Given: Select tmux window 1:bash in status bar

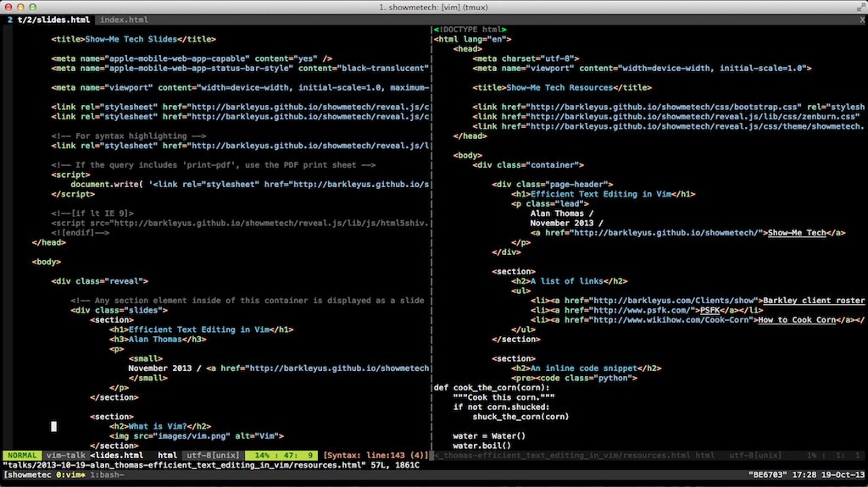Looking at the screenshot, I should pos(107,475).
